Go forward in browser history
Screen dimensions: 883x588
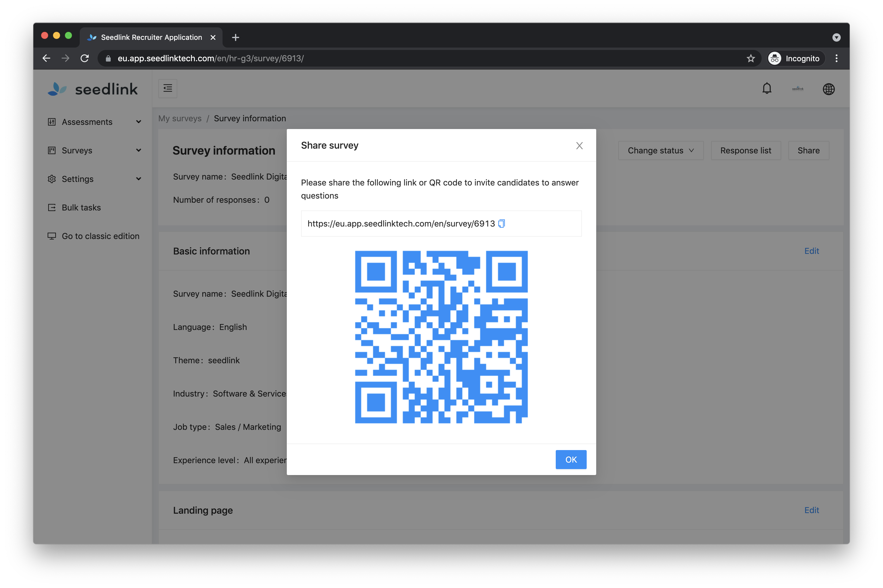(65, 59)
